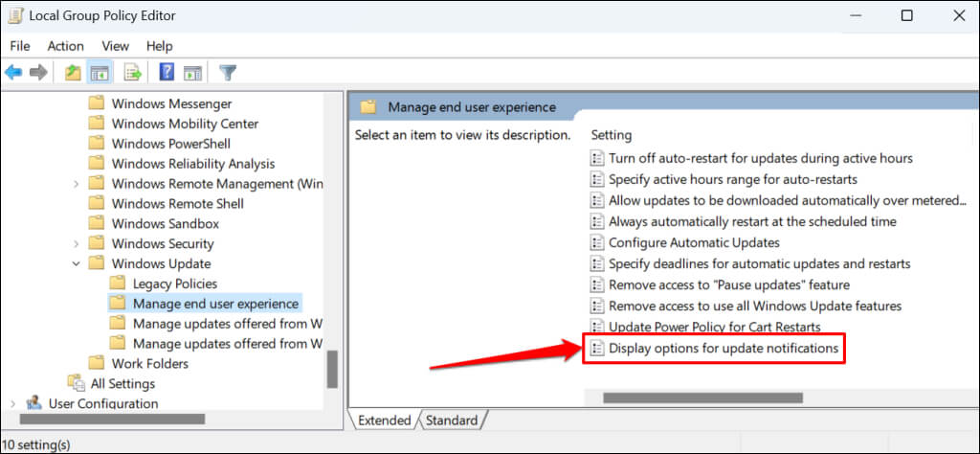Click the Work Folders folder icon
The width and height of the screenshot is (980, 454).
[x=97, y=363]
